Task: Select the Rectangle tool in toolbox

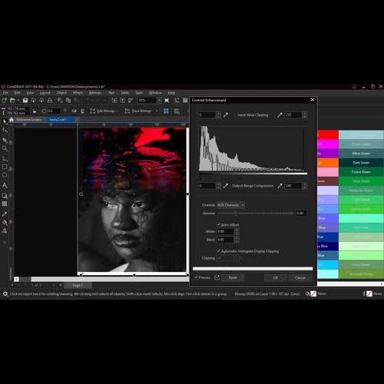Action: tap(4, 167)
